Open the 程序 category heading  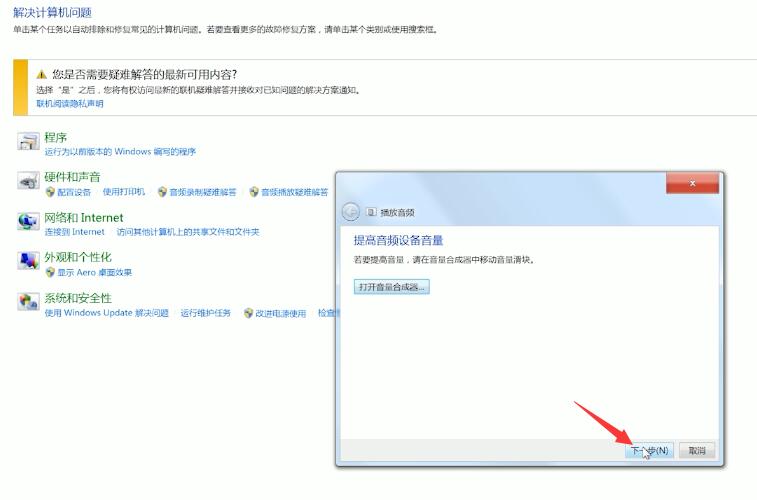point(56,138)
